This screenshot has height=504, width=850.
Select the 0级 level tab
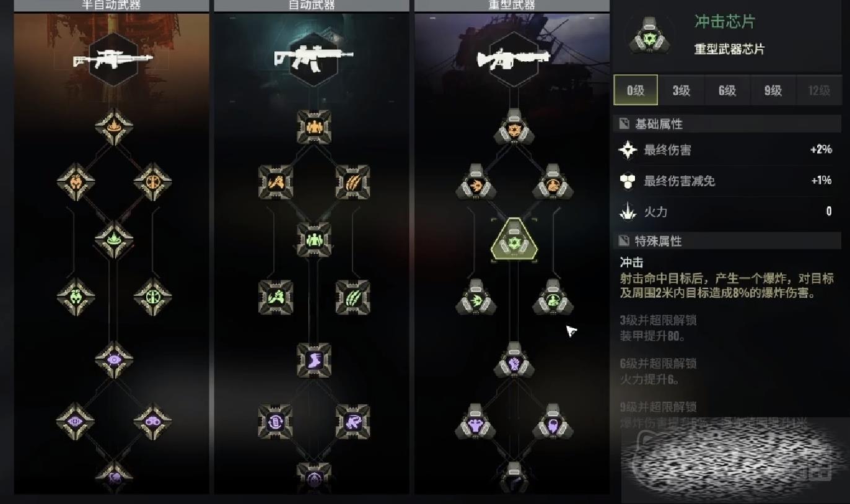(x=636, y=91)
